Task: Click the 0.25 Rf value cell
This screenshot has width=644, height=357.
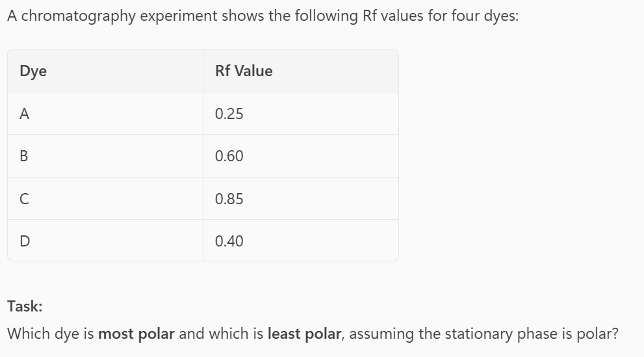Action: [229, 114]
